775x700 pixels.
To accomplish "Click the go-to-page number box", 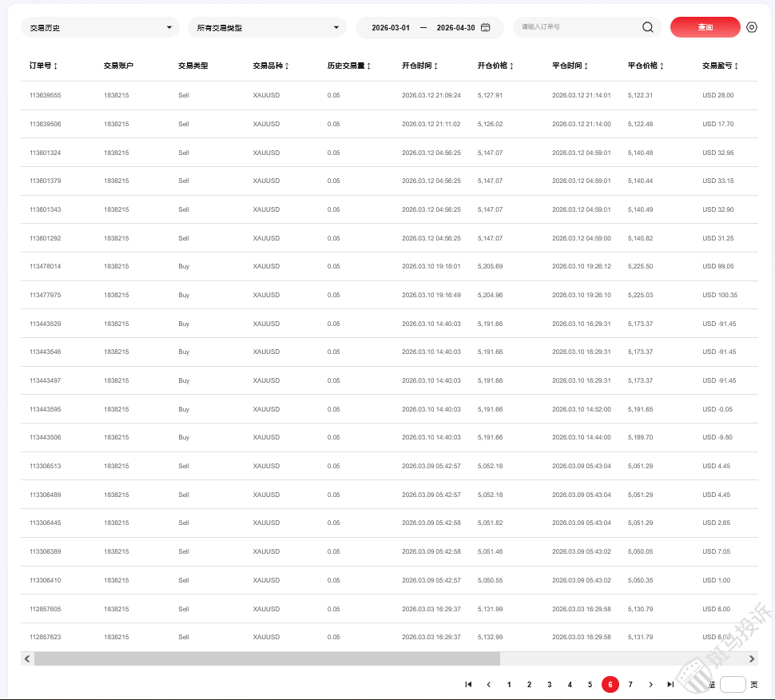I will [733, 684].
